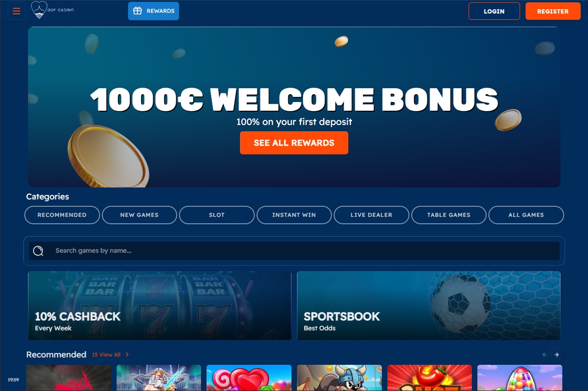The height and width of the screenshot is (391, 588).
Task: Open Rewards with the gift icon button
Action: (153, 11)
